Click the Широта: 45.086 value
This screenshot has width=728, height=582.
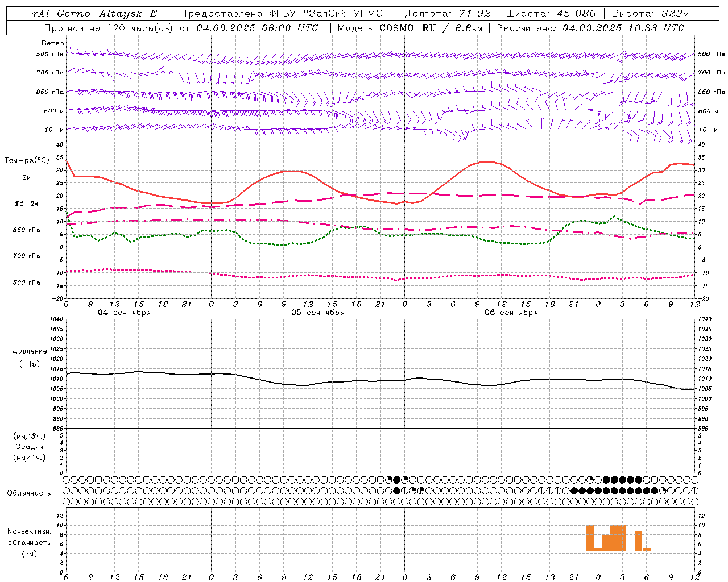tap(551, 14)
